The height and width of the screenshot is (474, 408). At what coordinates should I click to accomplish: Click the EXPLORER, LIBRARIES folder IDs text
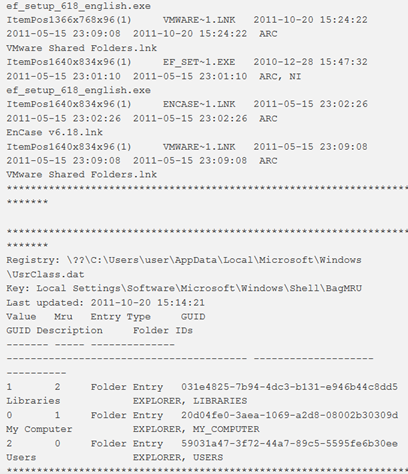(190, 401)
